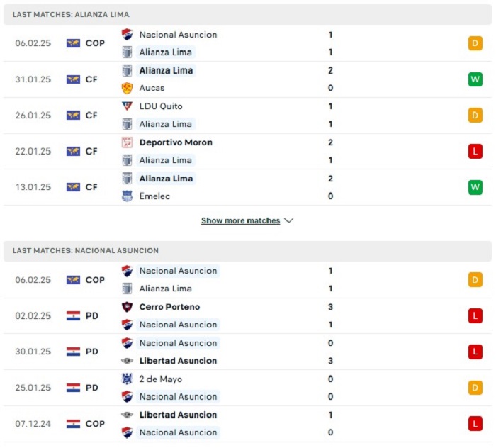Open the 13.01.25 Alianza Lima vs Emelec row
The width and height of the screenshot is (496, 448).
tap(247, 187)
